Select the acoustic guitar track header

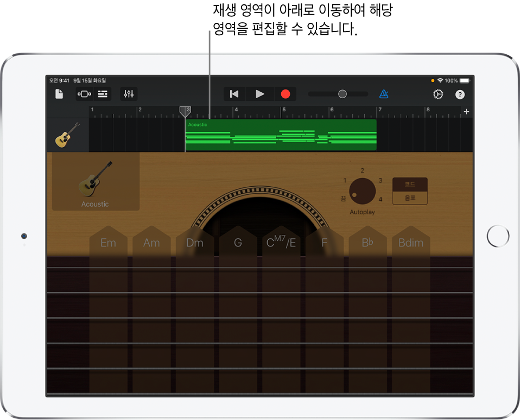click(x=67, y=135)
